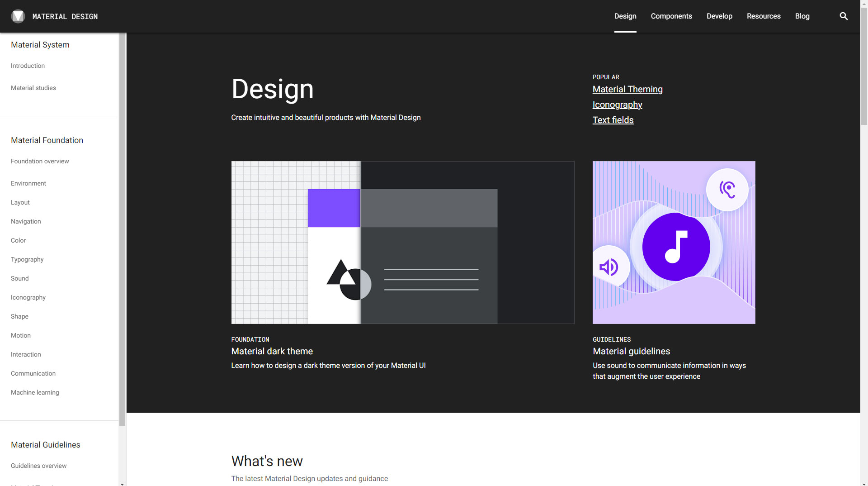
Task: Open Iconography in the left sidebar
Action: [x=28, y=298]
